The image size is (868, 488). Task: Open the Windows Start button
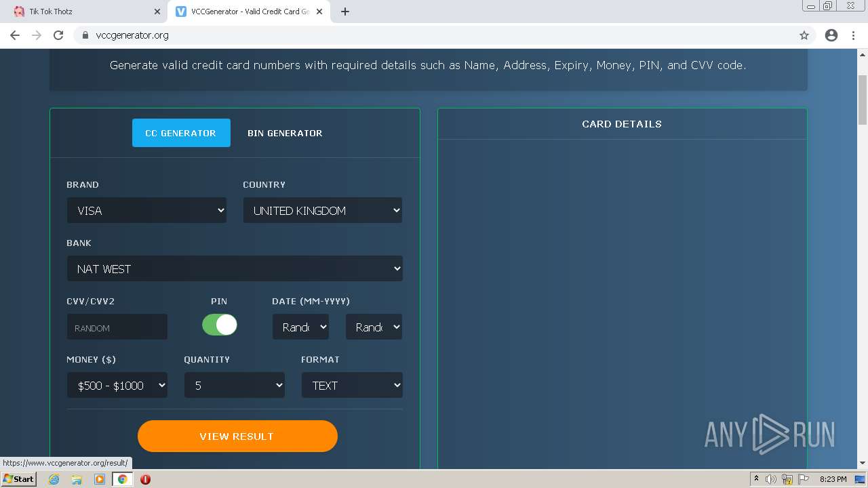click(x=18, y=479)
